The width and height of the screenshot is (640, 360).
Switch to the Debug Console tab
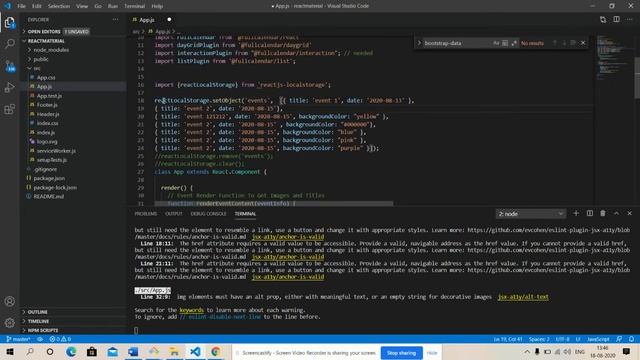[208, 214]
